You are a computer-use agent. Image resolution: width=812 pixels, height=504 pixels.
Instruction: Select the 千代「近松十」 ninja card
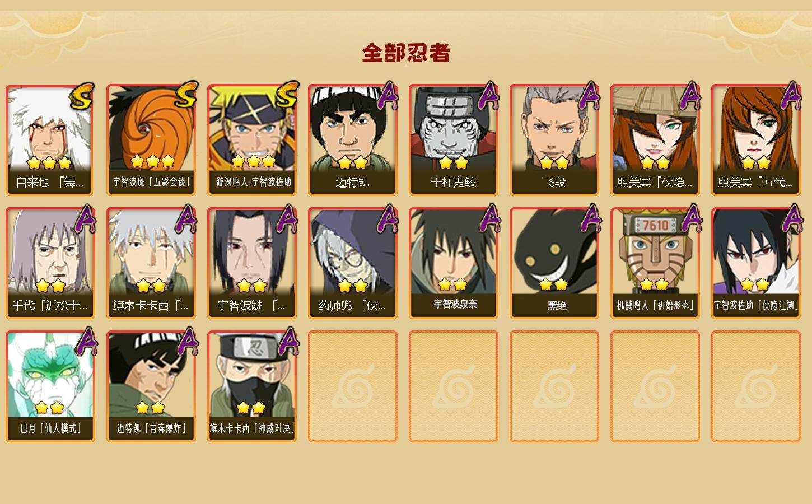(50, 263)
